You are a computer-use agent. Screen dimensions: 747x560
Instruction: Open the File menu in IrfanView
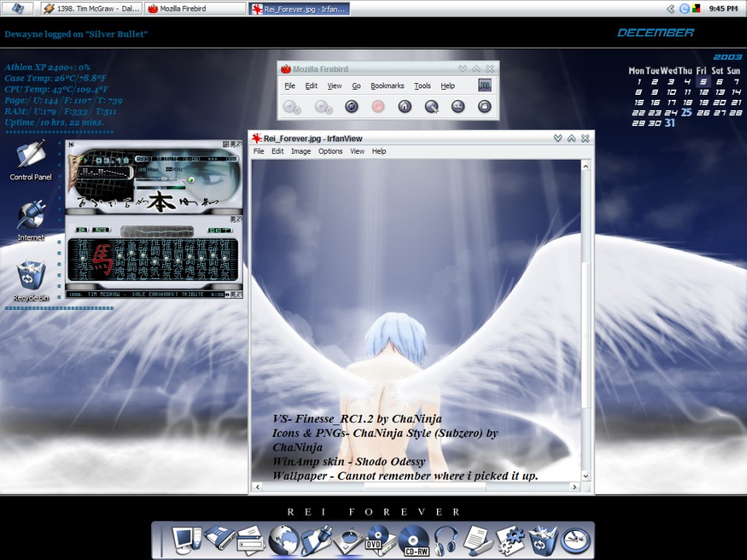pyautogui.click(x=259, y=151)
